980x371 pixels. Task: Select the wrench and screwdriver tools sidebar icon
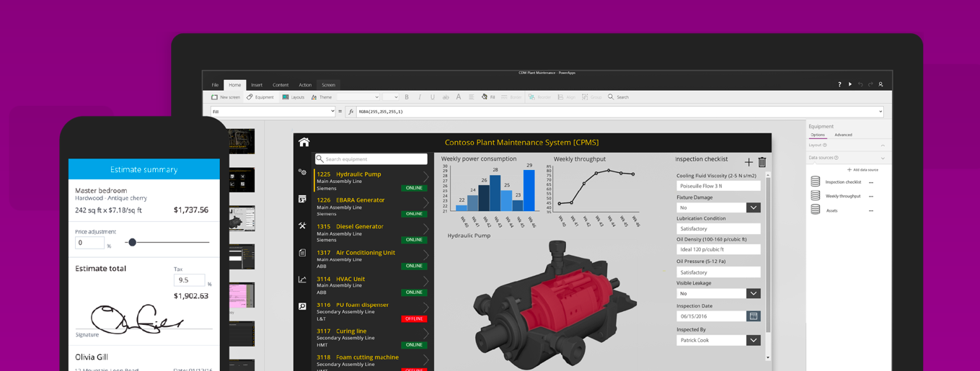(x=302, y=225)
